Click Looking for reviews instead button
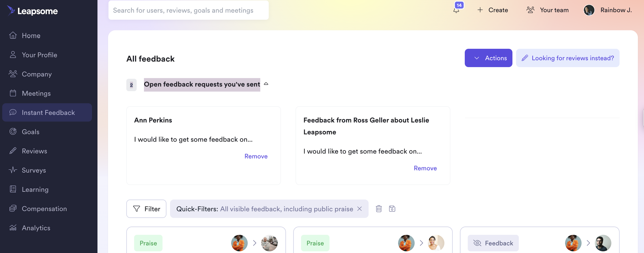Image resolution: width=644 pixels, height=253 pixels. click(567, 58)
